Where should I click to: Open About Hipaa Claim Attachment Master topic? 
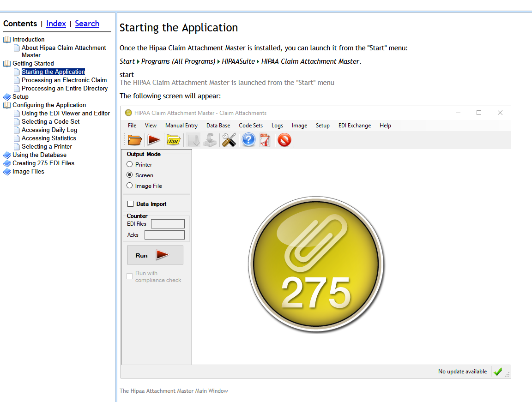64,52
